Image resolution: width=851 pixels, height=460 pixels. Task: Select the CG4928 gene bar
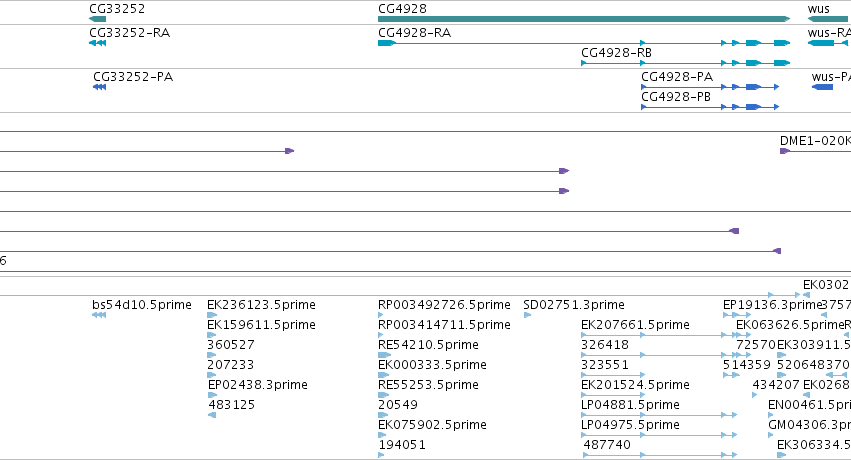click(584, 19)
